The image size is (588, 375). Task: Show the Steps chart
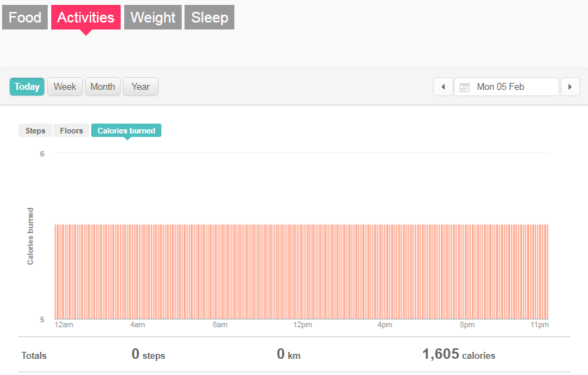pos(35,131)
